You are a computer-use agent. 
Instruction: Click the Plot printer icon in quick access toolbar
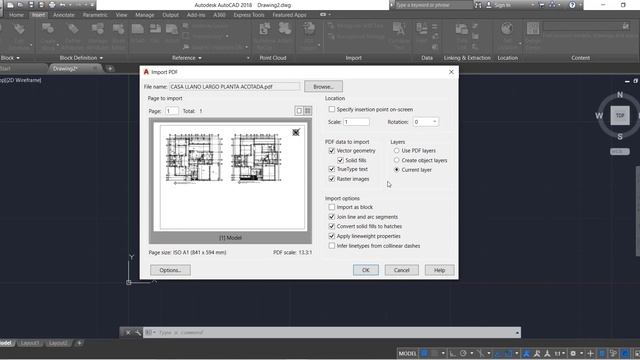click(x=52, y=5)
